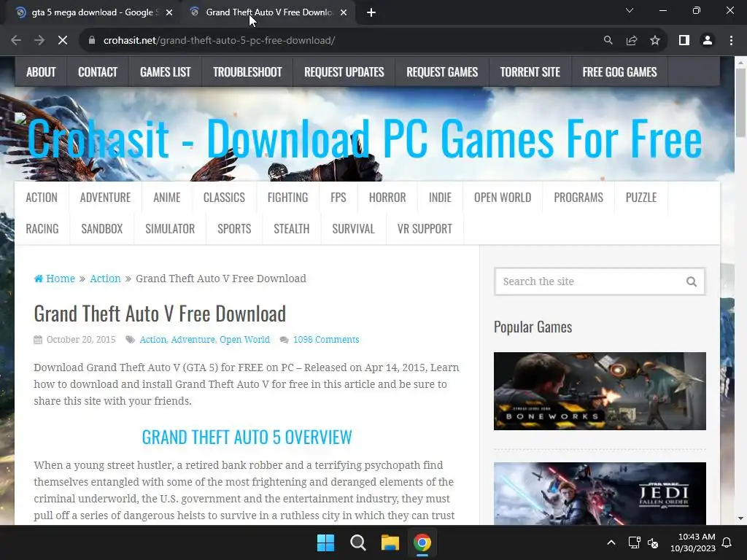Screen dimensions: 747x560
Task: Open the ABOUT menu item
Action: pyautogui.click(x=41, y=72)
